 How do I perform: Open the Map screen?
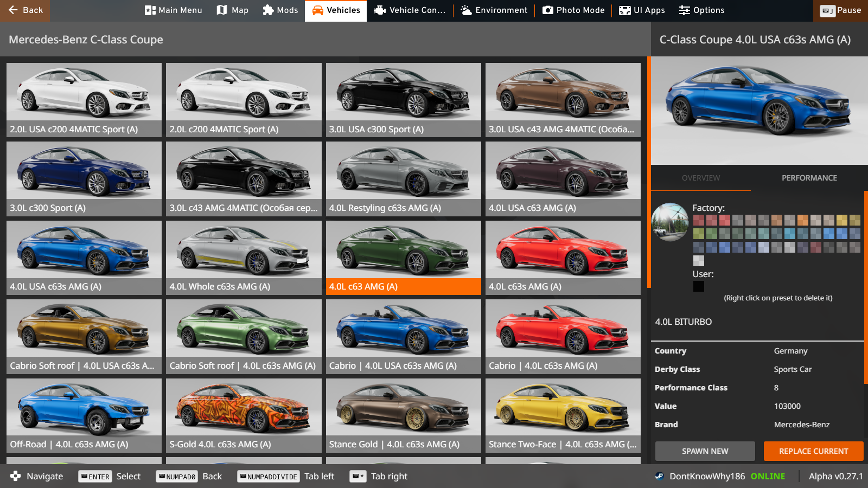coord(232,10)
